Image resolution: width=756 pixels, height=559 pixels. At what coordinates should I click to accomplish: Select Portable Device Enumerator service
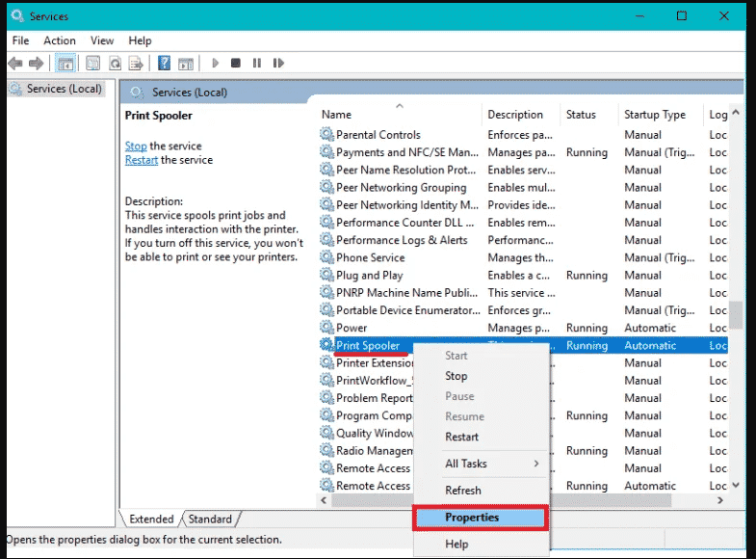(x=523, y=310)
